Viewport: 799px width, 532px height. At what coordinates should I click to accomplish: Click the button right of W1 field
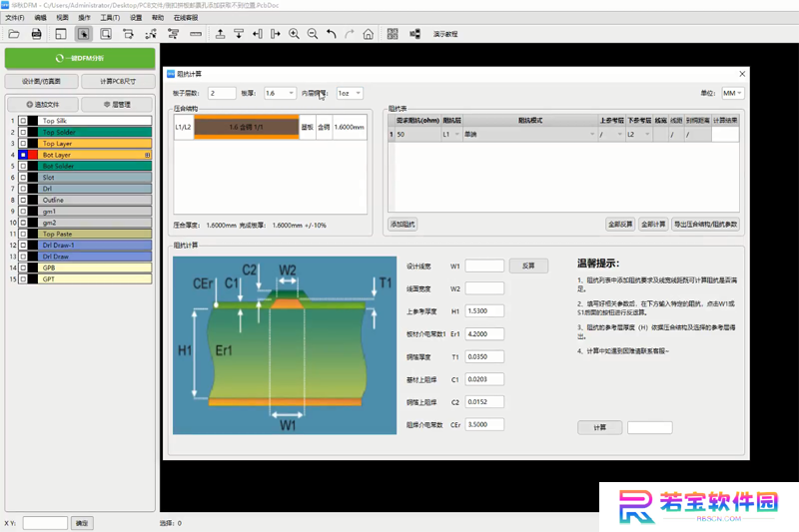click(x=528, y=266)
